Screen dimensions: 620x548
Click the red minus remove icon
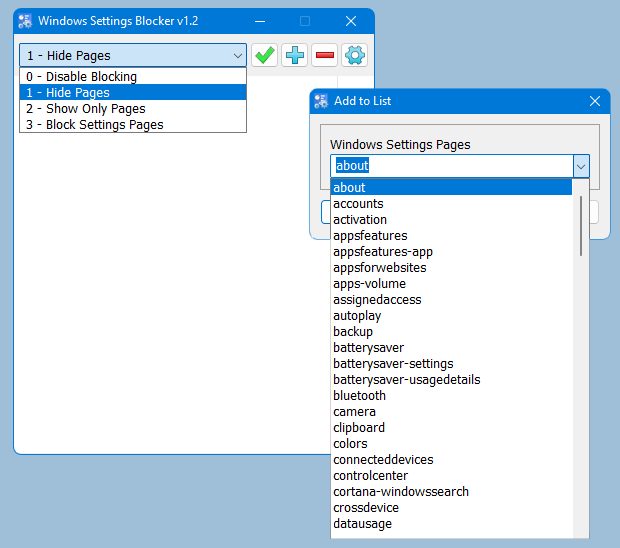325,56
